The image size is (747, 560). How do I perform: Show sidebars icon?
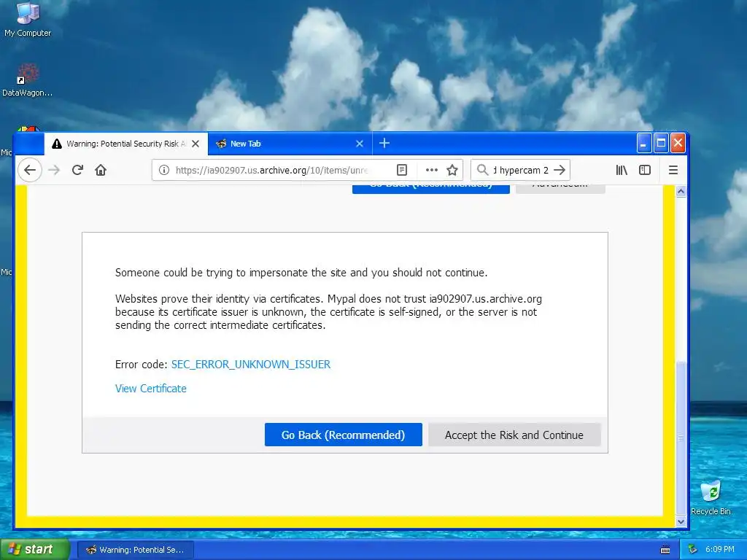(x=645, y=170)
